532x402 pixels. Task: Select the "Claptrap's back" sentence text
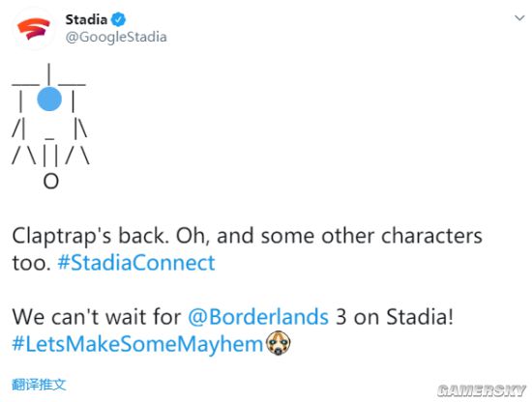[x=90, y=236]
